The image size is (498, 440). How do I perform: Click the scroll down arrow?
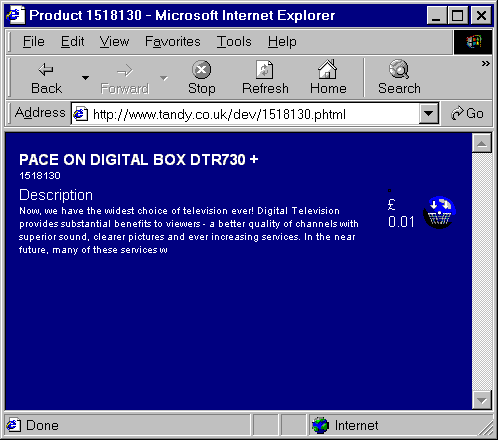coord(482,400)
